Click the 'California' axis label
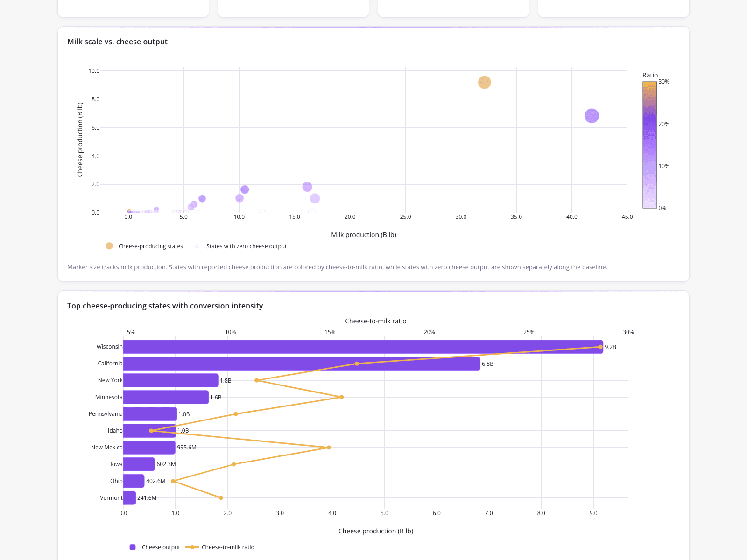The width and height of the screenshot is (747, 560). (110, 364)
